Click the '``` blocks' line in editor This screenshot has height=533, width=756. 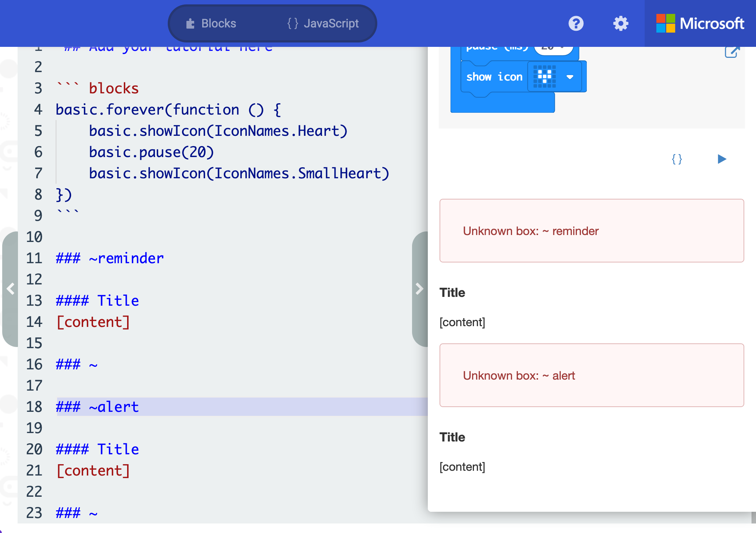pos(97,88)
